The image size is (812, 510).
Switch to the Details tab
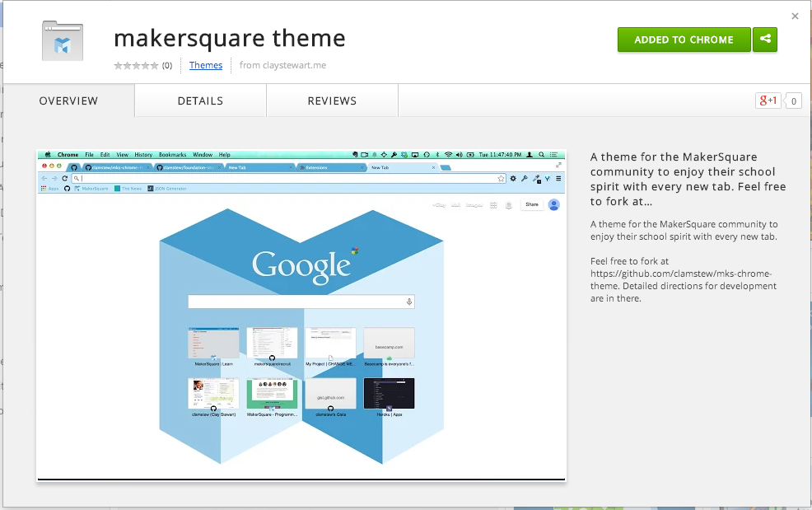click(x=200, y=101)
